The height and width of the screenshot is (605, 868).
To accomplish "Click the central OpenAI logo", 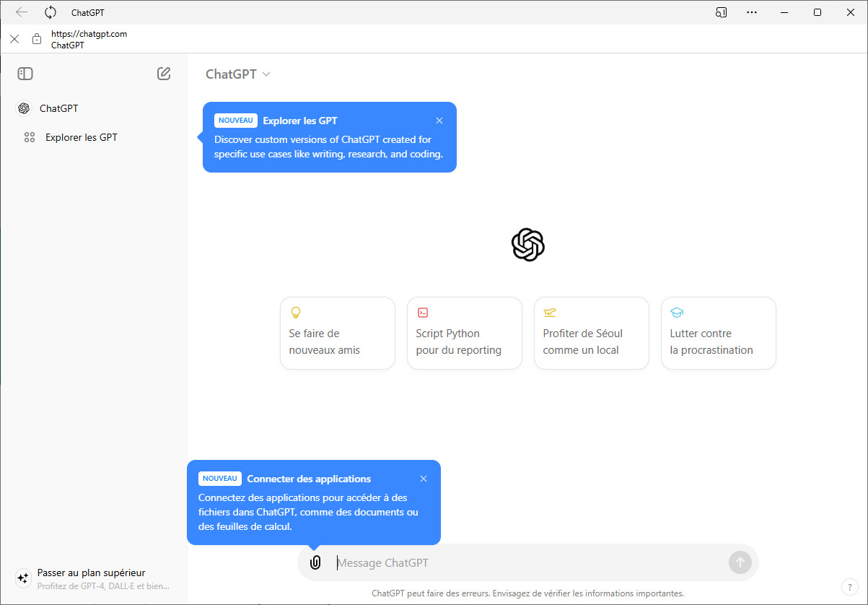I will (528, 245).
